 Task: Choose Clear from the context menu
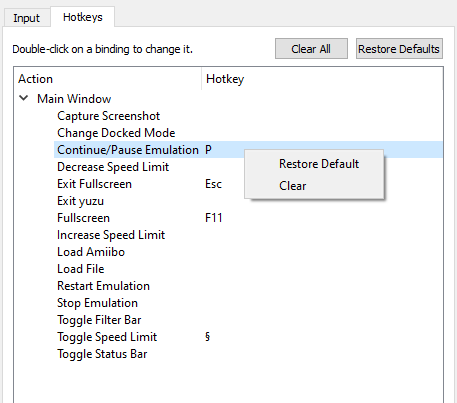pos(292,186)
